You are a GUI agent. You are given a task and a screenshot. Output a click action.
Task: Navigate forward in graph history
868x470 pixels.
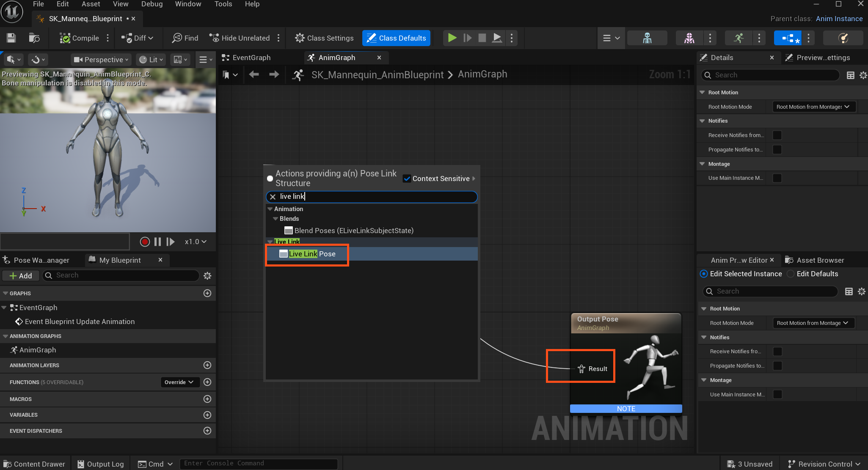tap(274, 74)
